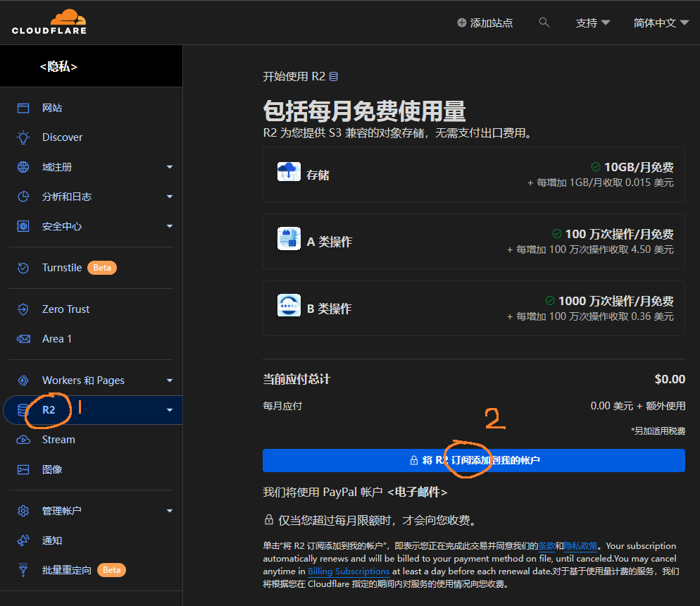
Task: Select the Stream sidebar icon
Action: 22,439
